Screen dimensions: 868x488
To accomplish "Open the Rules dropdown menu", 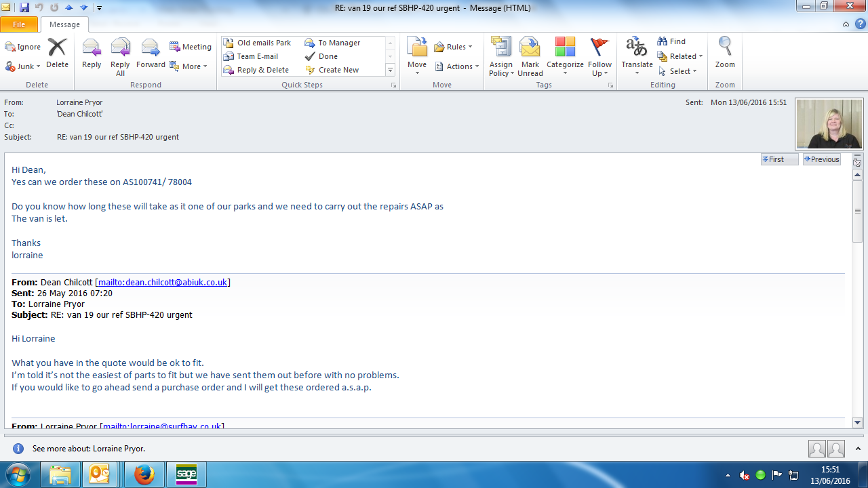I will [x=454, y=47].
